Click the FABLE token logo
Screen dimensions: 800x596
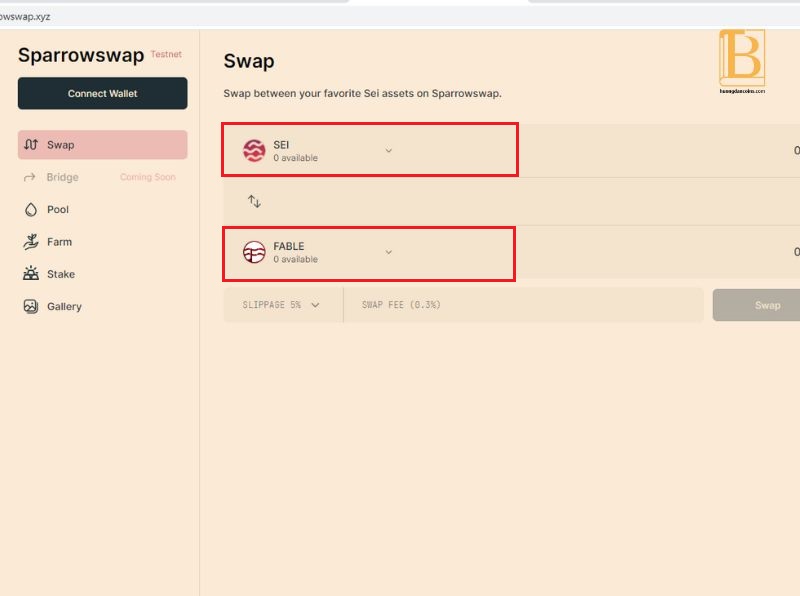point(254,252)
